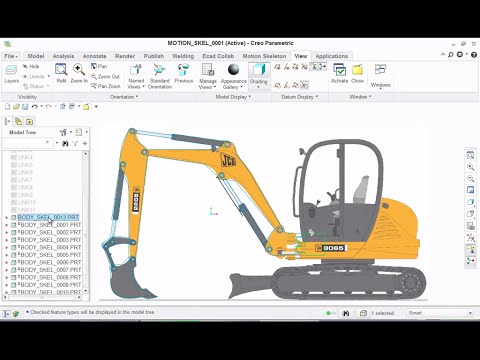
Task: Click the '1 selected' status text
Action: pyautogui.click(x=383, y=313)
